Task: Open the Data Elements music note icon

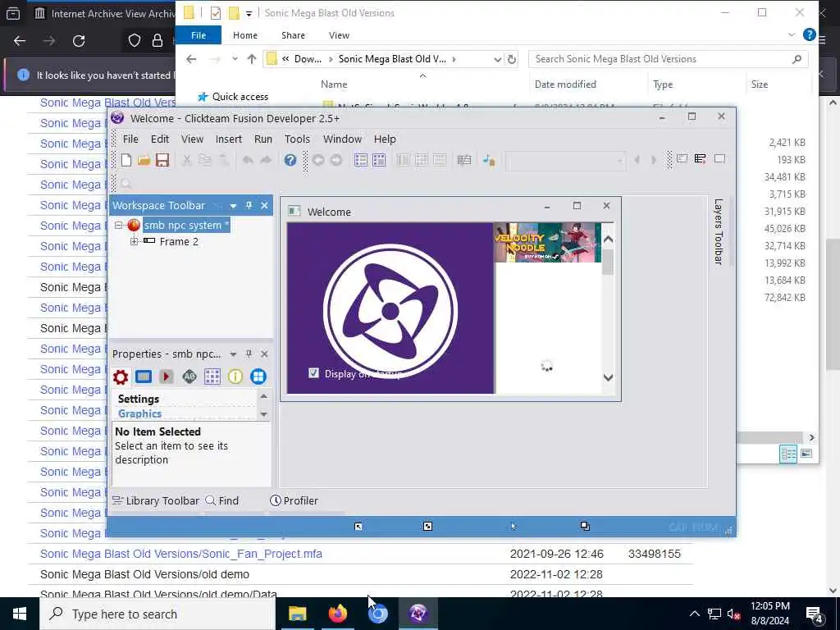Action: pyautogui.click(x=489, y=160)
